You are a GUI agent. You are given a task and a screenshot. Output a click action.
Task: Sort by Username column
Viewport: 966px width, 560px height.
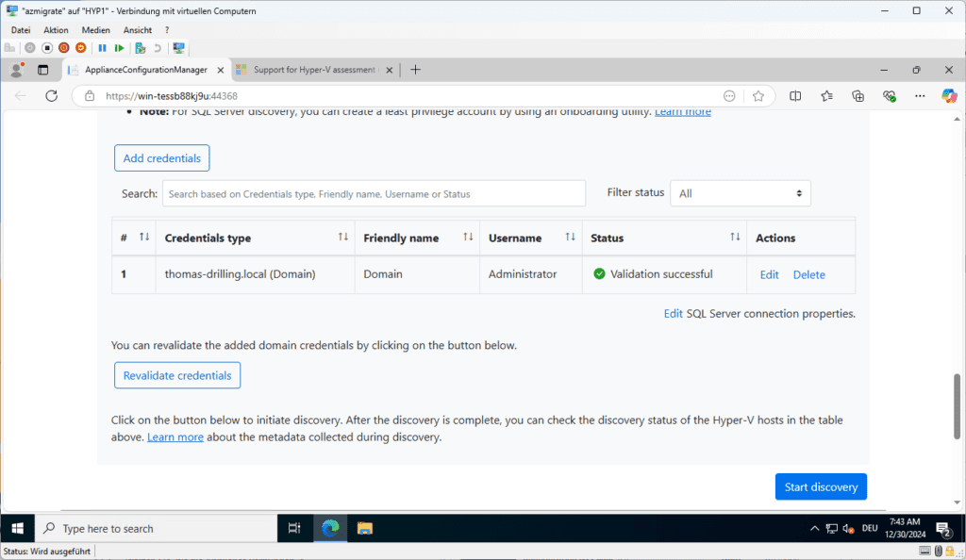(x=571, y=237)
